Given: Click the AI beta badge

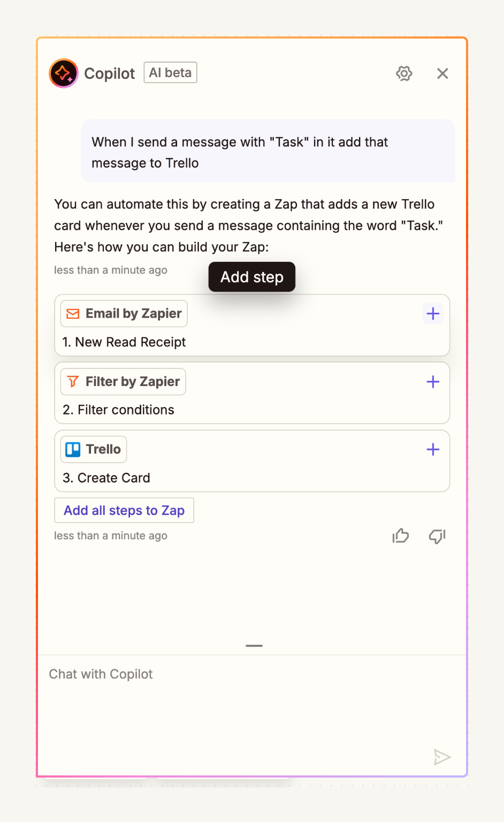Looking at the screenshot, I should coord(170,73).
